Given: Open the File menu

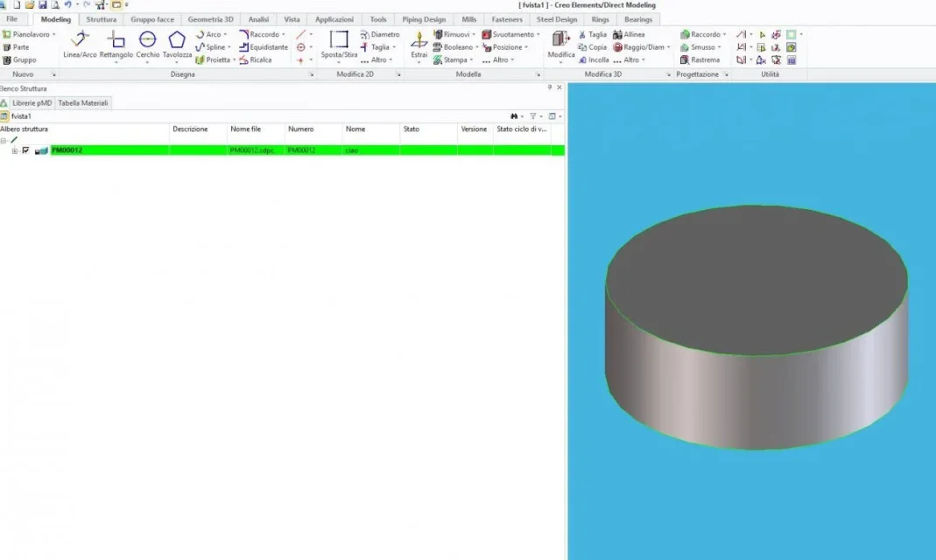Looking at the screenshot, I should point(12,19).
